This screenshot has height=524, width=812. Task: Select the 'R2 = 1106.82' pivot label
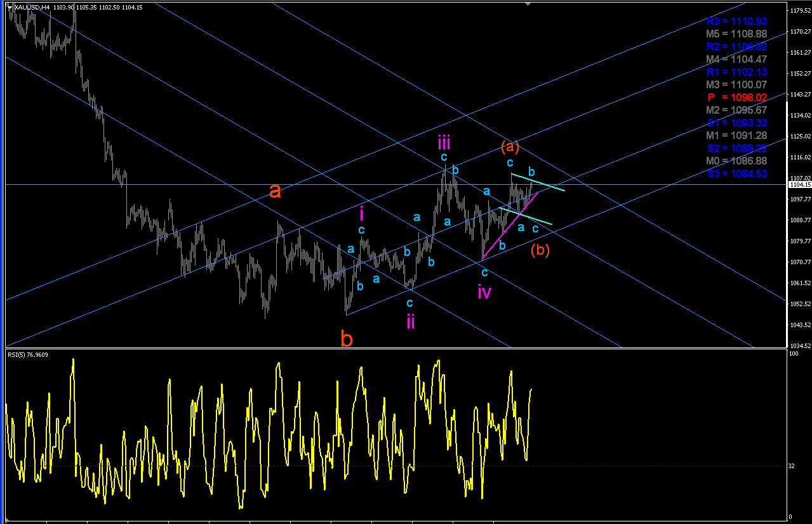click(738, 47)
